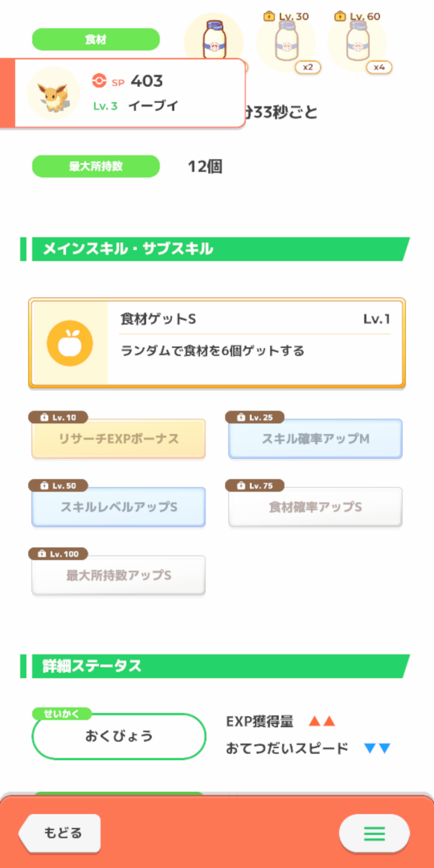
Task: Tap the locked 食材確率アップS sub skill
Action: coord(316,507)
